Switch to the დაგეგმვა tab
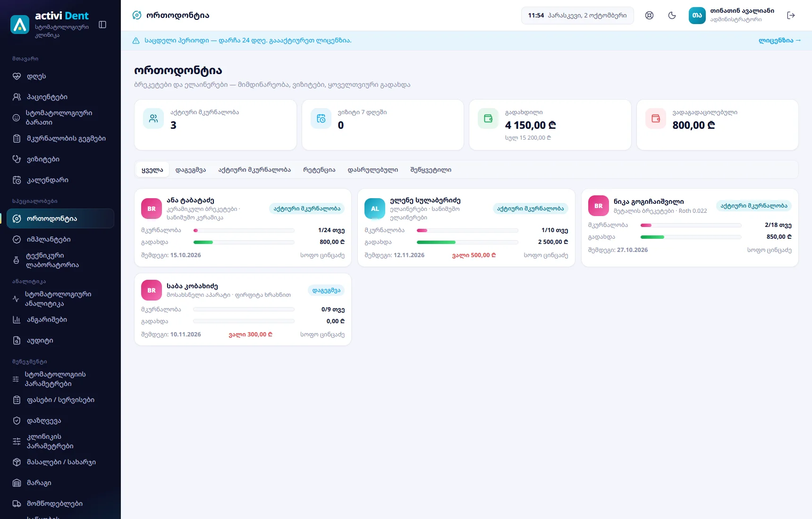This screenshot has width=812, height=519. [191, 170]
